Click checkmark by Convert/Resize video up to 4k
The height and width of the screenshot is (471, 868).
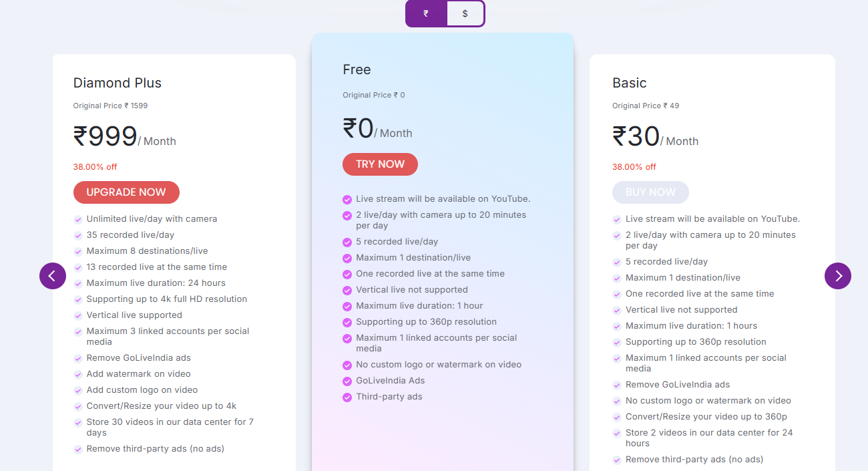pyautogui.click(x=78, y=407)
